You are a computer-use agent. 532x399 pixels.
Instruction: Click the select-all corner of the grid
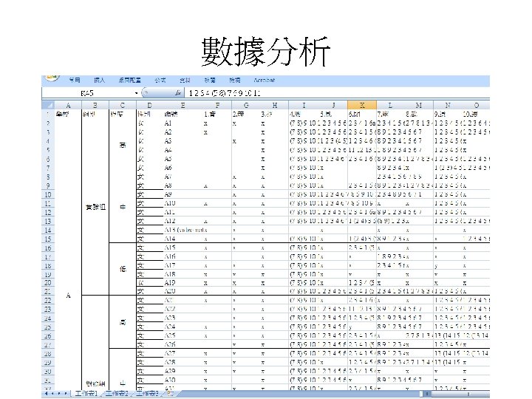pyautogui.click(x=48, y=105)
